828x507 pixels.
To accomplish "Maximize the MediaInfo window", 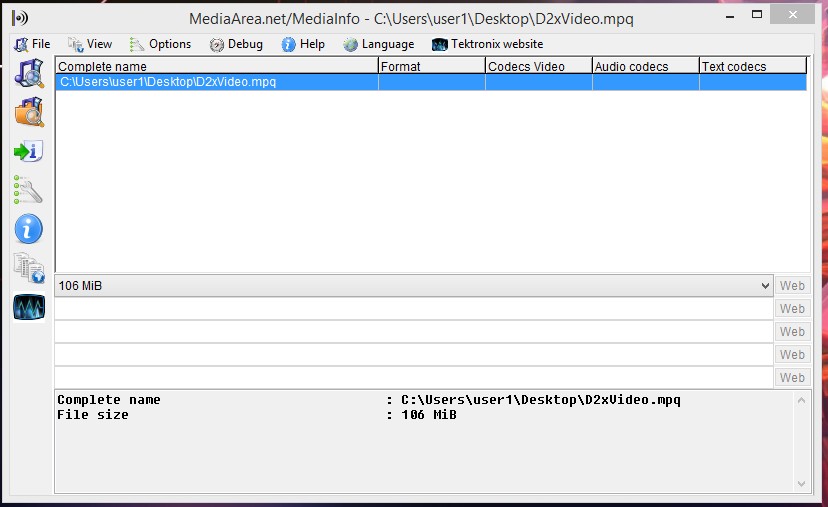I will (757, 15).
